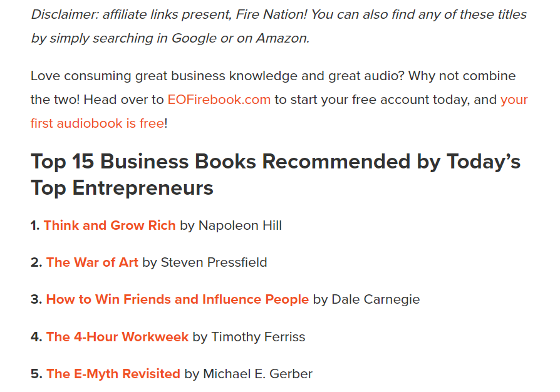Click the Top 15 Business Books heading
560x392 pixels.
tap(276, 174)
